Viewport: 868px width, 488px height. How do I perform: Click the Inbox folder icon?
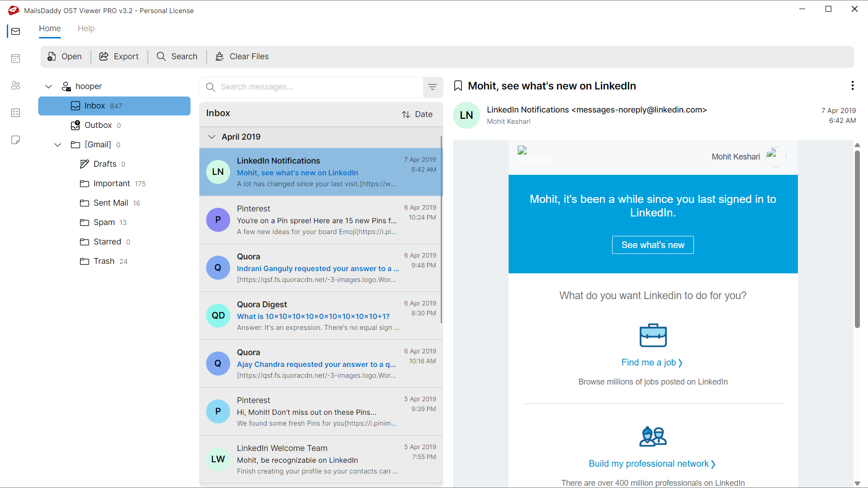75,106
